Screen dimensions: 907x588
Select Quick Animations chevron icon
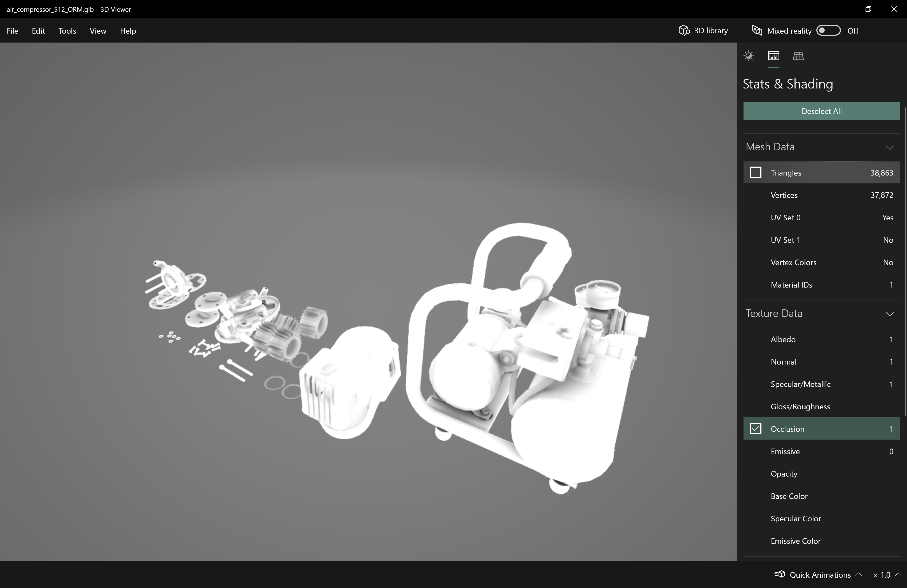pyautogui.click(x=859, y=574)
